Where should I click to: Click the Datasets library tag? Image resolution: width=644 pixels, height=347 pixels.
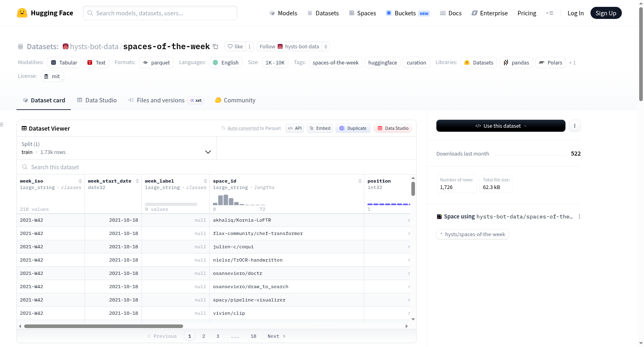(479, 62)
